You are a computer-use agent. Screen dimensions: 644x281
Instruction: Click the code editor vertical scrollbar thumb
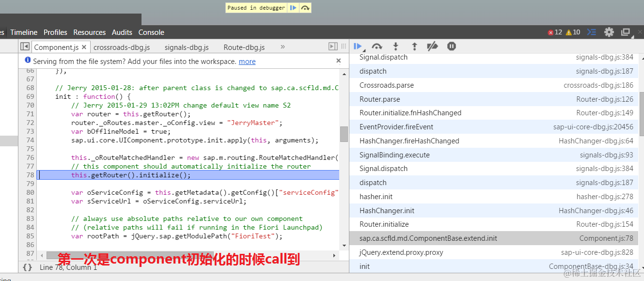tap(344, 134)
